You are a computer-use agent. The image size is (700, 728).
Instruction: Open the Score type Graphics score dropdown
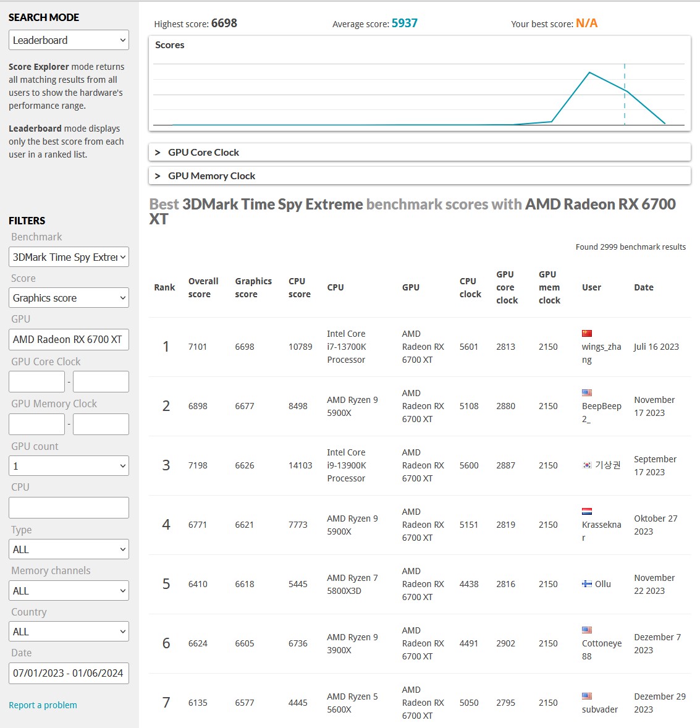69,298
